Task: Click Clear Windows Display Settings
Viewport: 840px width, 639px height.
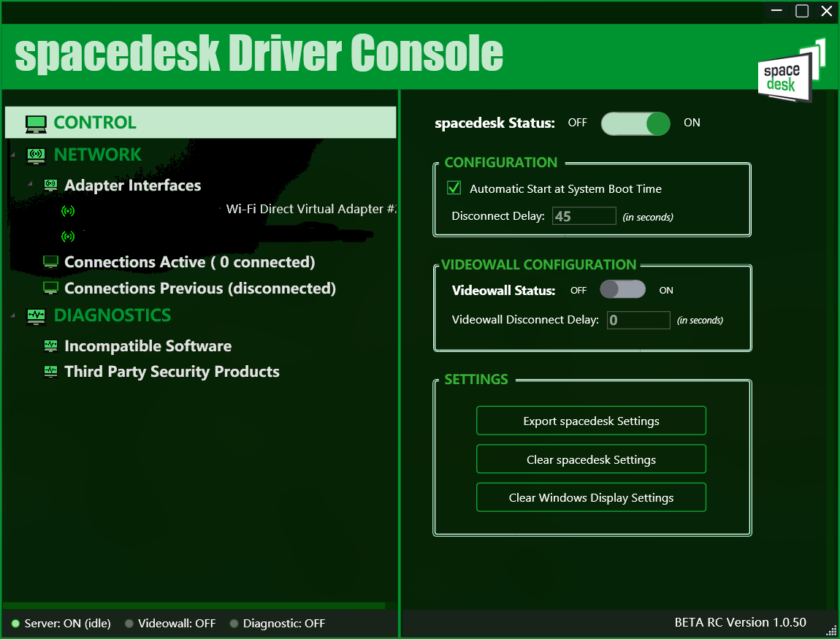Action: tap(591, 497)
